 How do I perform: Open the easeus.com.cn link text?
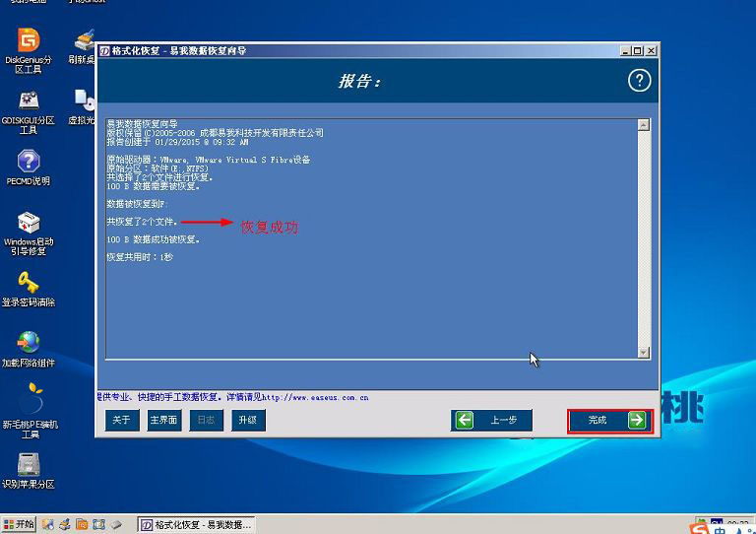pos(315,397)
